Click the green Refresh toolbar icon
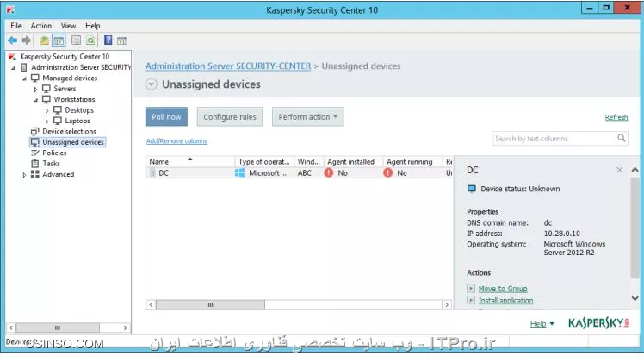The image size is (644, 362). tap(90, 41)
